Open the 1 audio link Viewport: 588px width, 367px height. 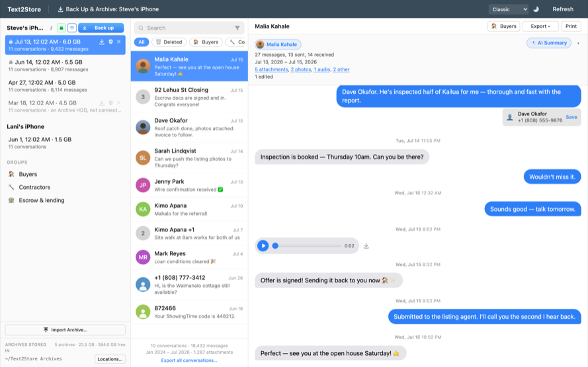pos(321,69)
